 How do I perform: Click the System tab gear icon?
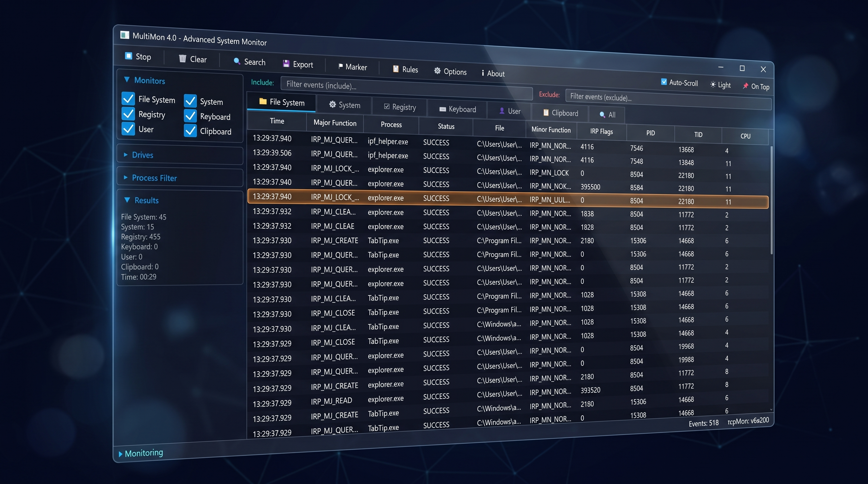pyautogui.click(x=332, y=104)
